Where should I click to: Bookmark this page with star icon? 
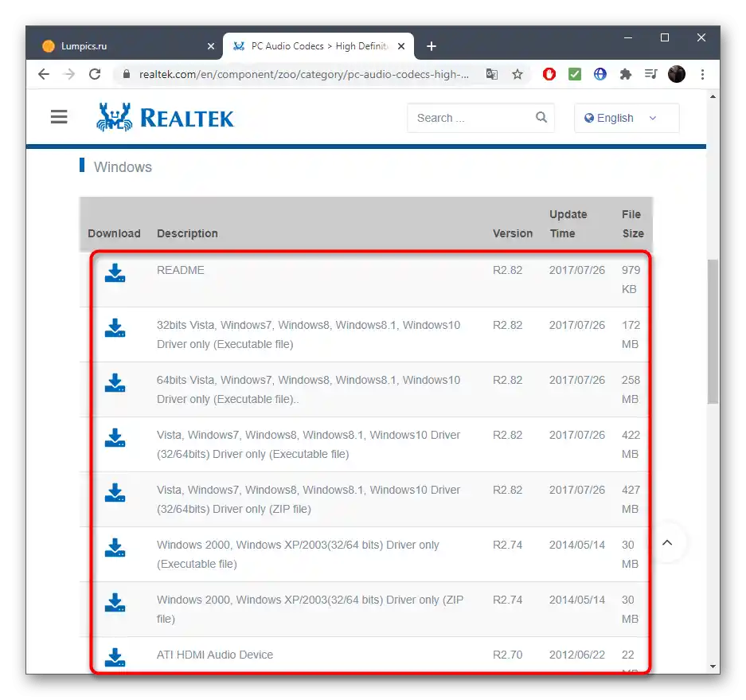pos(518,74)
